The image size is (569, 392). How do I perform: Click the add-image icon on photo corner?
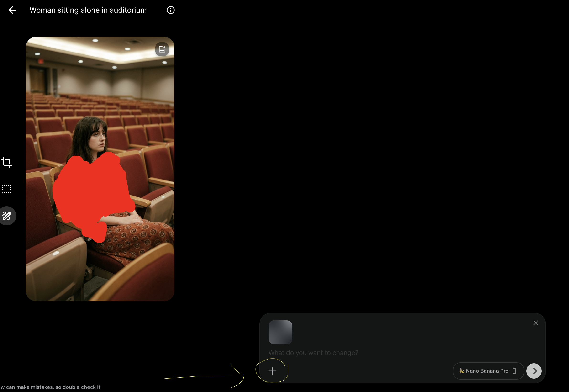162,49
